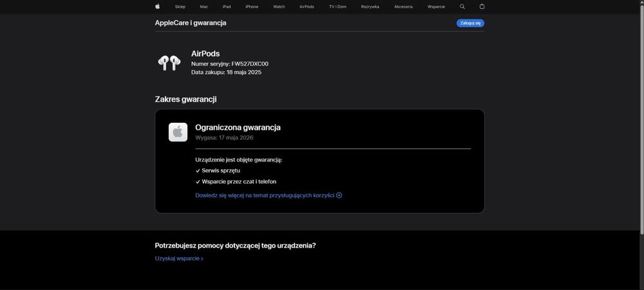Click the page vertical scrollbar
Viewport: 644px width, 290px height.
tap(641, 119)
